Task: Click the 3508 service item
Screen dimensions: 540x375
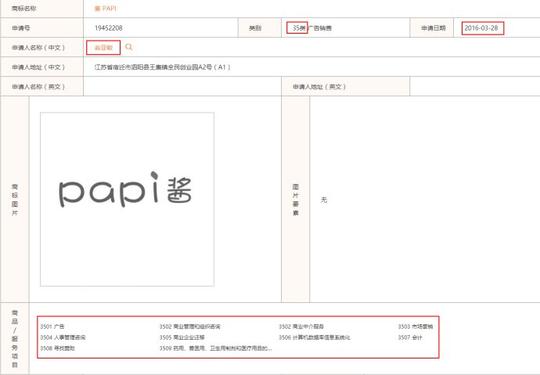Action: click(x=58, y=348)
